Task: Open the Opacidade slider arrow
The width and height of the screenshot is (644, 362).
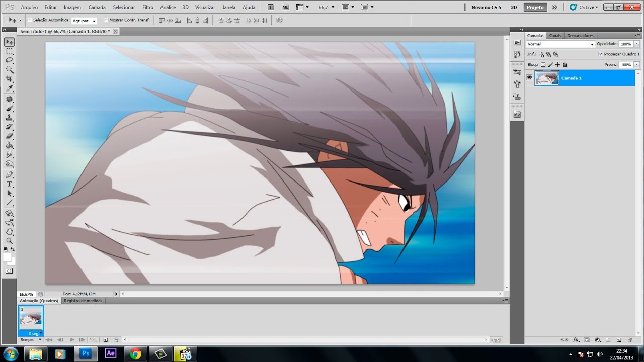Action: pyautogui.click(x=637, y=44)
